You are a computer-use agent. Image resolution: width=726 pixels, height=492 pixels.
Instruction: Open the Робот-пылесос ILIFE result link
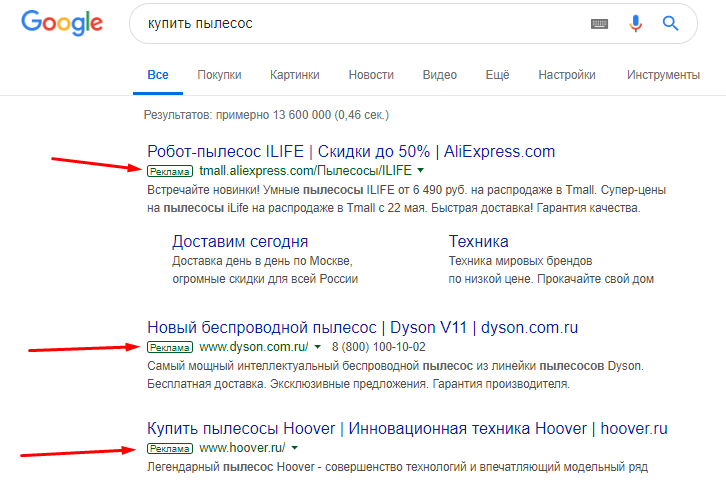click(x=350, y=152)
